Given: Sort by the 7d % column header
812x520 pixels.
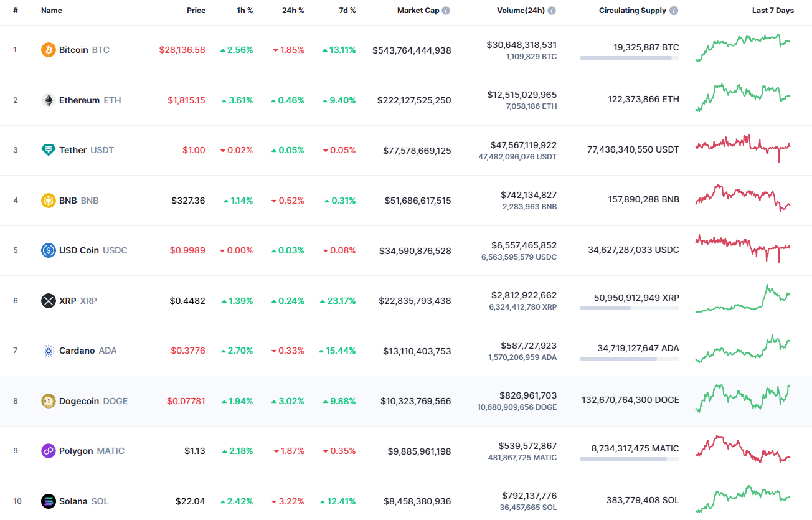Looking at the screenshot, I should (347, 10).
